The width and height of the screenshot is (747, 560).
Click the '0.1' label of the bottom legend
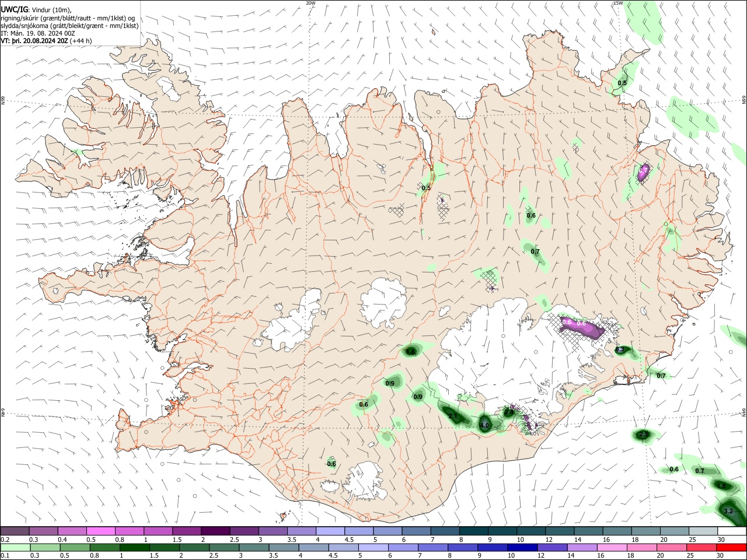click(6, 556)
